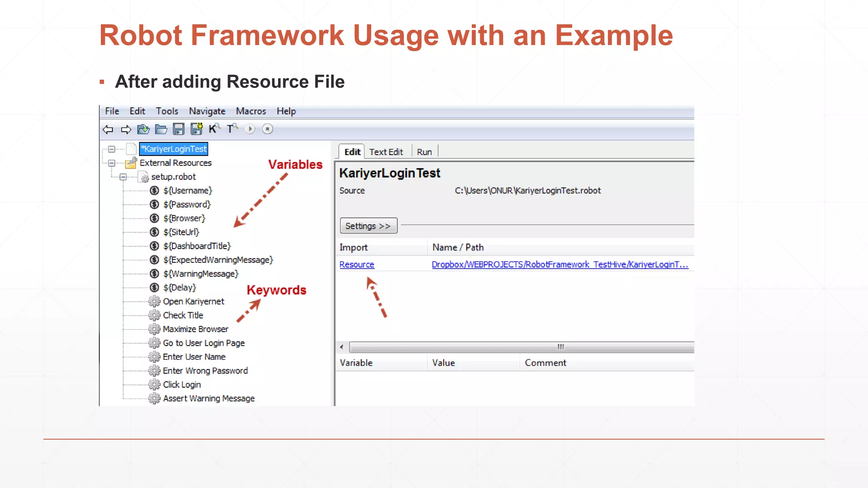The height and width of the screenshot is (488, 868).
Task: Click the Comment column header
Action: point(607,363)
